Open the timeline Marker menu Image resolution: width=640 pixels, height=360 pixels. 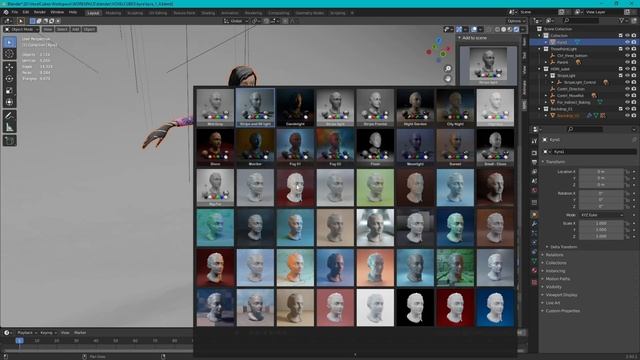[x=80, y=333]
